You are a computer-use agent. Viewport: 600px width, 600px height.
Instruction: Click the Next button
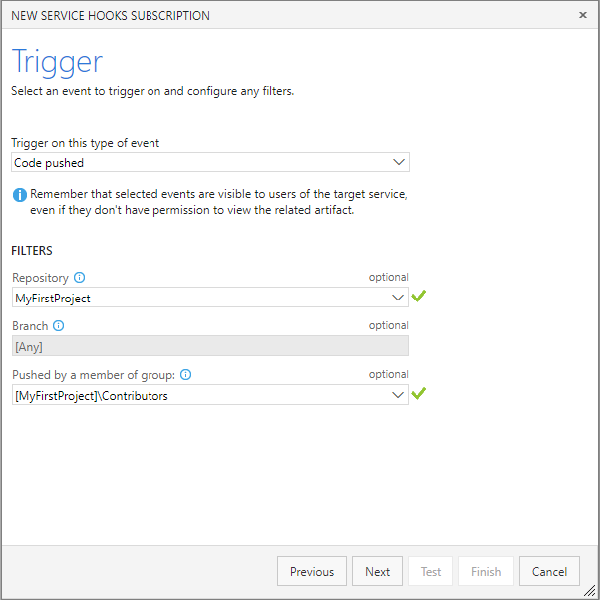[377, 571]
